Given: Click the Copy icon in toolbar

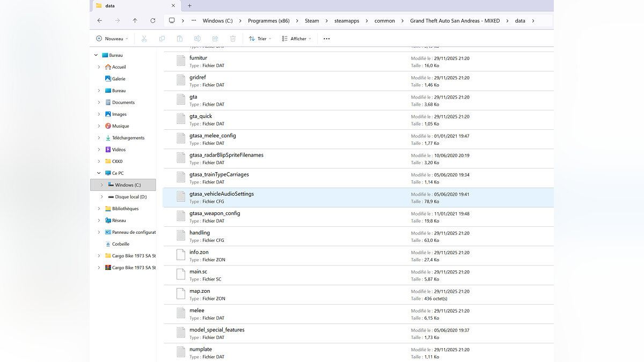Looking at the screenshot, I should [x=162, y=39].
